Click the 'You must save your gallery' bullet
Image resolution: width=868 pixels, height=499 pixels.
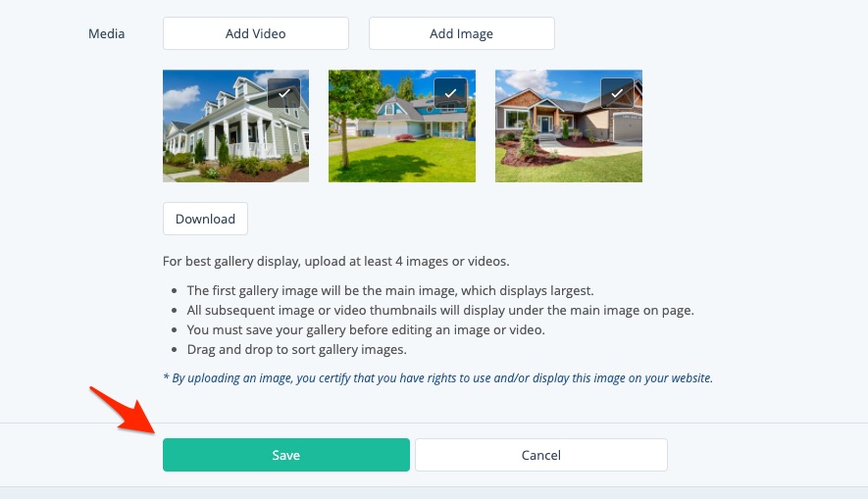366,329
